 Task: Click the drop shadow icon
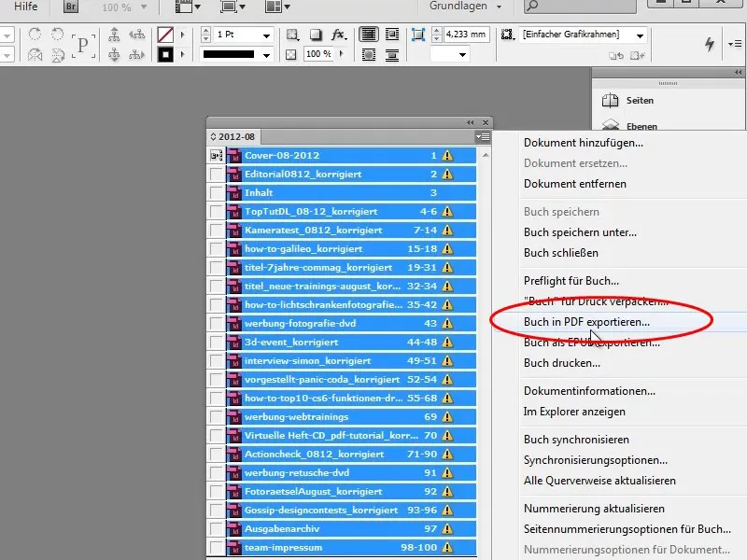click(x=316, y=35)
